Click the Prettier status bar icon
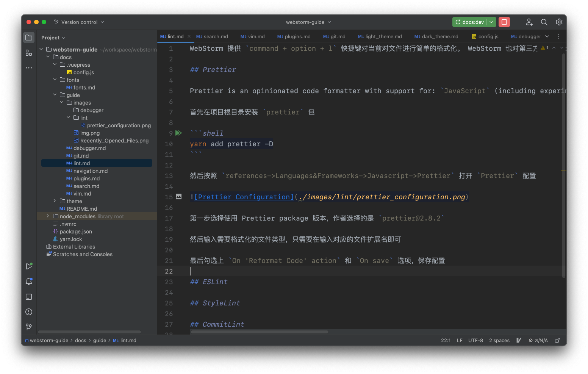The image size is (588, 374). (x=519, y=340)
